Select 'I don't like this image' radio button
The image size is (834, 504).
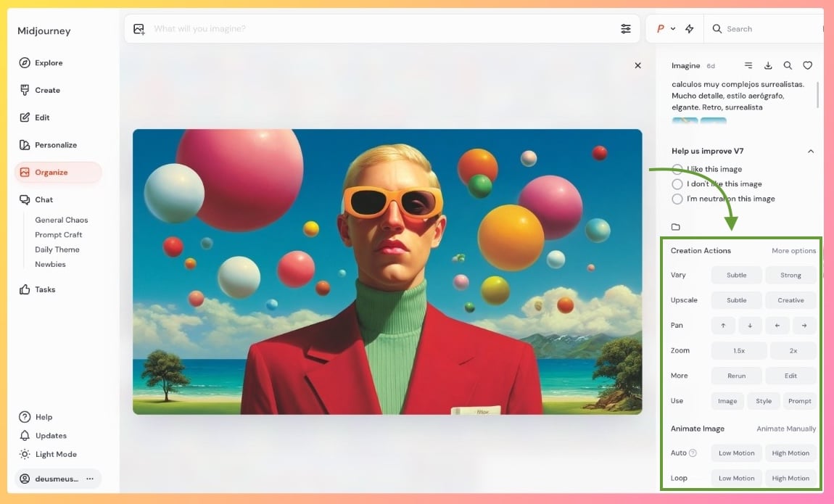[x=677, y=184]
